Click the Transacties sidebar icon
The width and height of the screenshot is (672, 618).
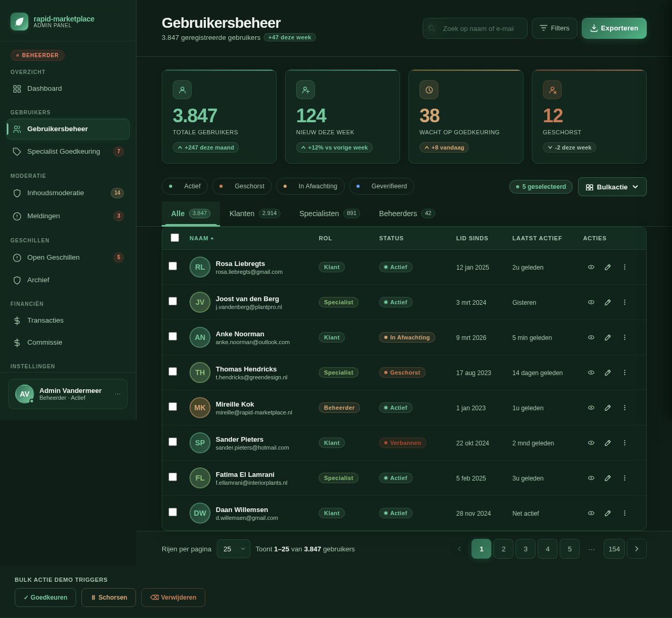(17, 321)
